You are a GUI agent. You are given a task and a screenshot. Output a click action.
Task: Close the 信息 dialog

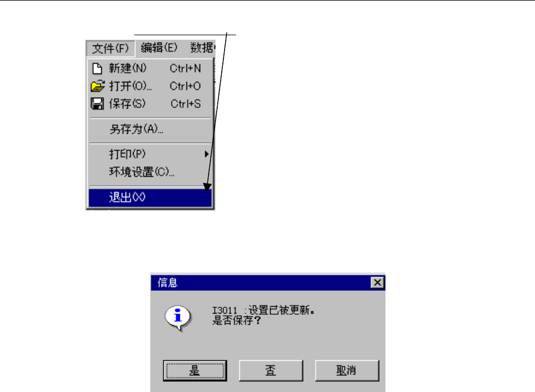click(378, 282)
